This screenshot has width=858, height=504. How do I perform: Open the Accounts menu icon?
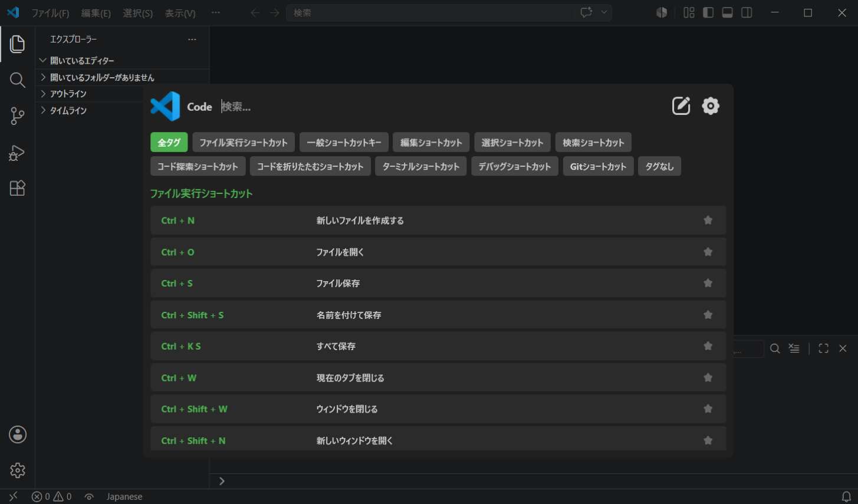[18, 434]
